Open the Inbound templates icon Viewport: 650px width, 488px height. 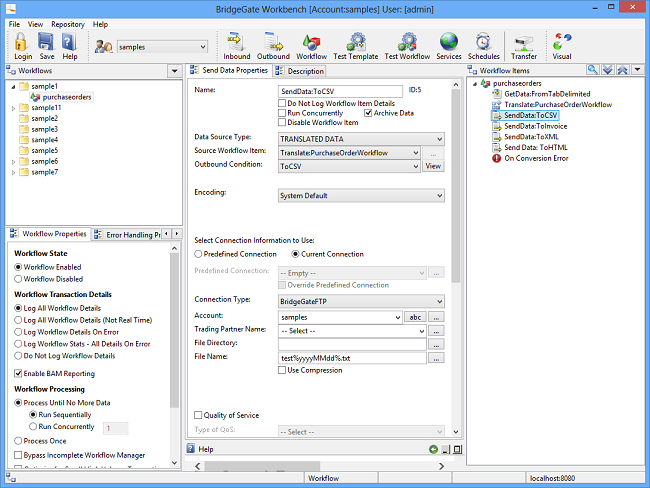(x=237, y=46)
